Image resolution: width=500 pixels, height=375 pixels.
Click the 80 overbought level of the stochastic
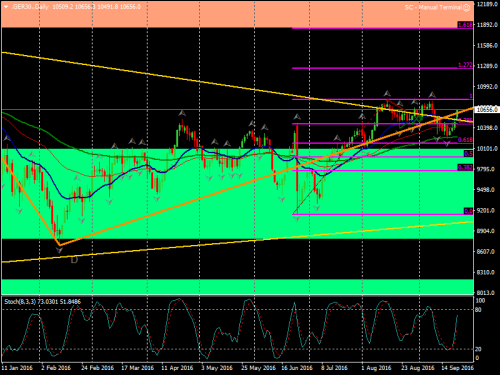coord(478,310)
